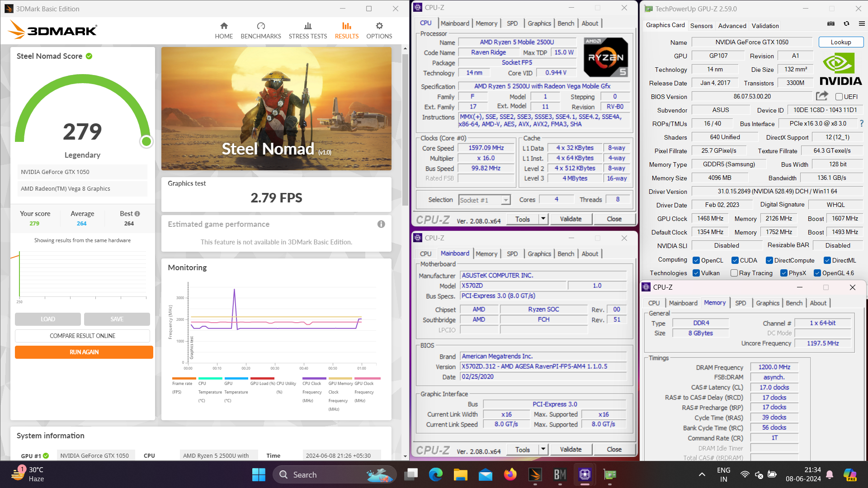Viewport: 868px width, 488px height.
Task: Toggle OpenCL checkbox
Action: [x=696, y=260]
